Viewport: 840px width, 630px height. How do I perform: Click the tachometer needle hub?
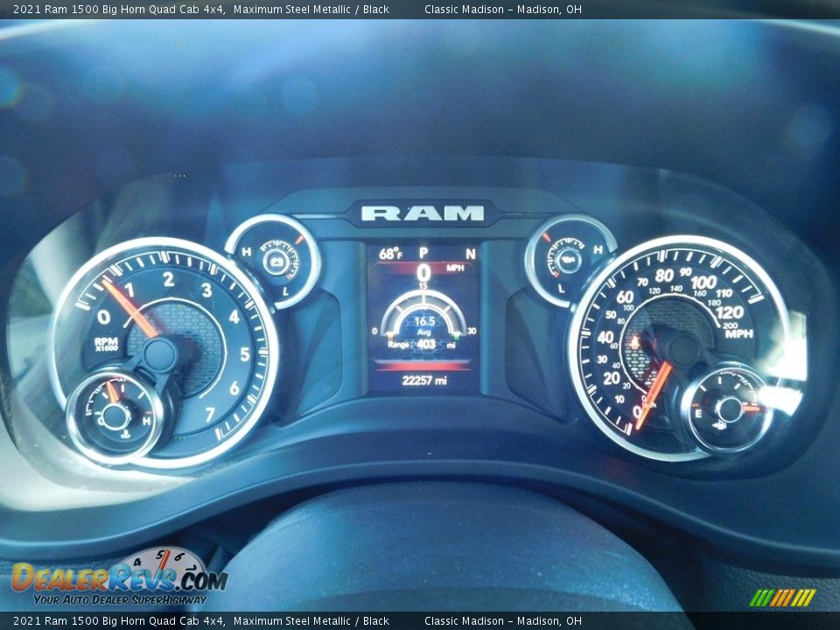(x=160, y=354)
